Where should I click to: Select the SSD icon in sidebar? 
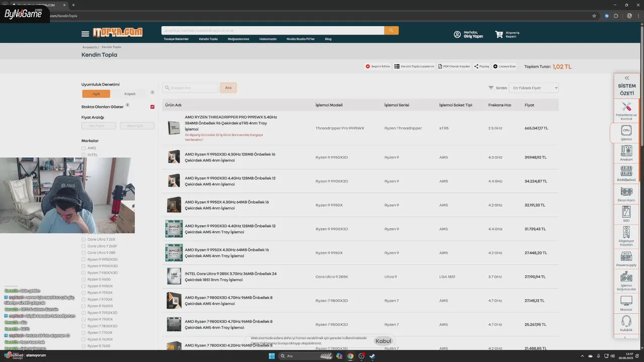[x=626, y=214]
